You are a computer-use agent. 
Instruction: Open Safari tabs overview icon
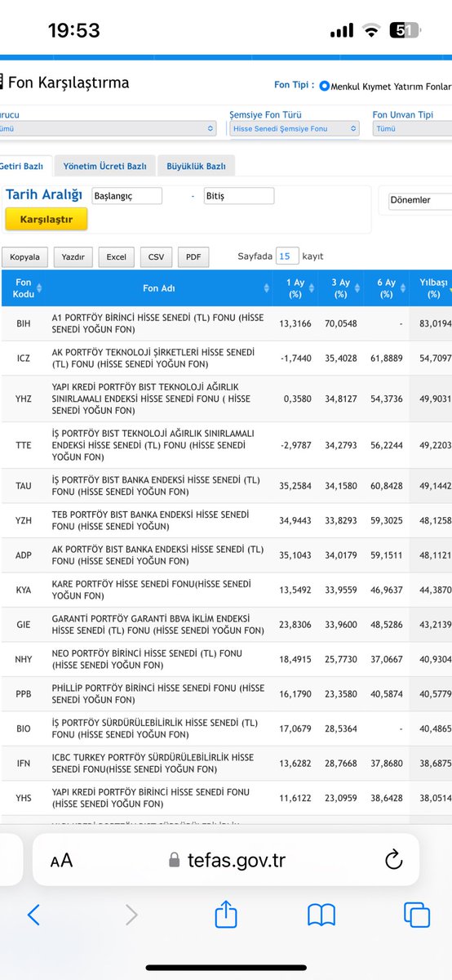coord(417,915)
